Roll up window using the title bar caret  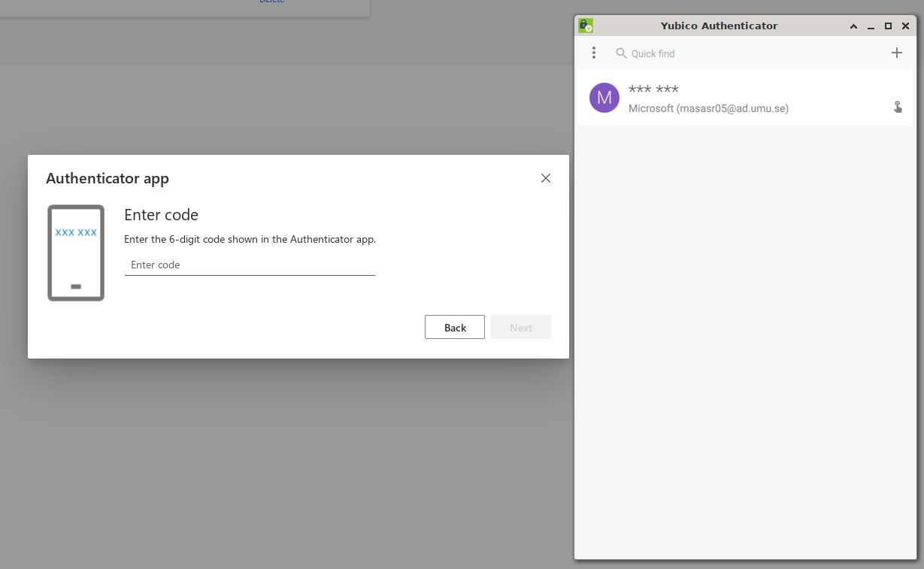click(x=853, y=26)
